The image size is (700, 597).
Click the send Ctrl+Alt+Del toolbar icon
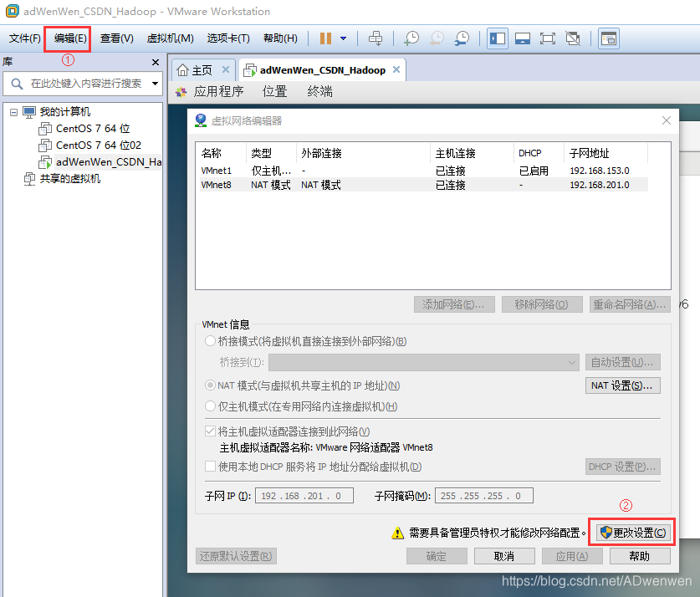(x=376, y=38)
